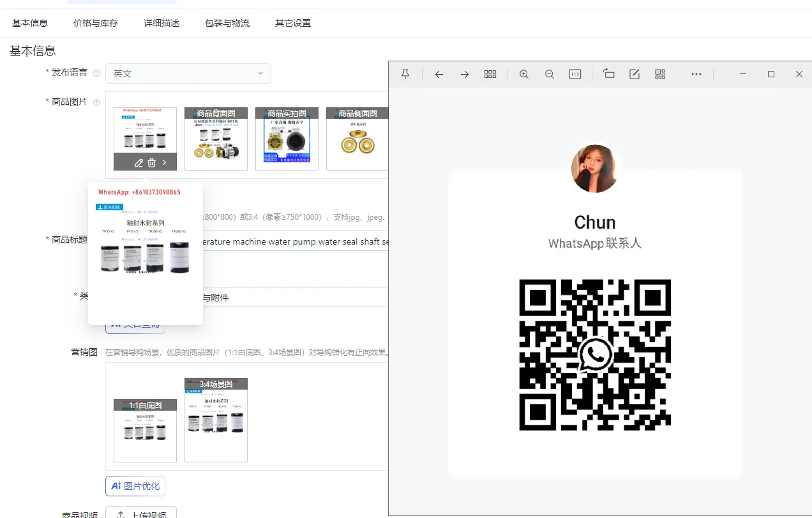Click the category field showing 与附件
Image resolution: width=812 pixels, height=518 pixels.
[x=296, y=297]
